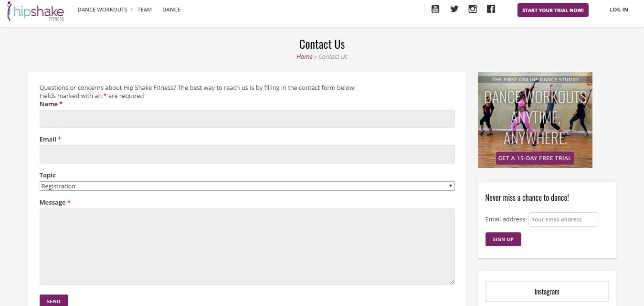The height and width of the screenshot is (306, 644).
Task: Click the Sign Up button
Action: (503, 239)
